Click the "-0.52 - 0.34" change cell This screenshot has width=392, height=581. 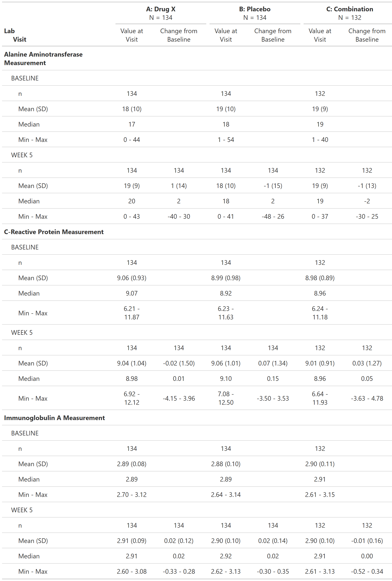pos(367,571)
